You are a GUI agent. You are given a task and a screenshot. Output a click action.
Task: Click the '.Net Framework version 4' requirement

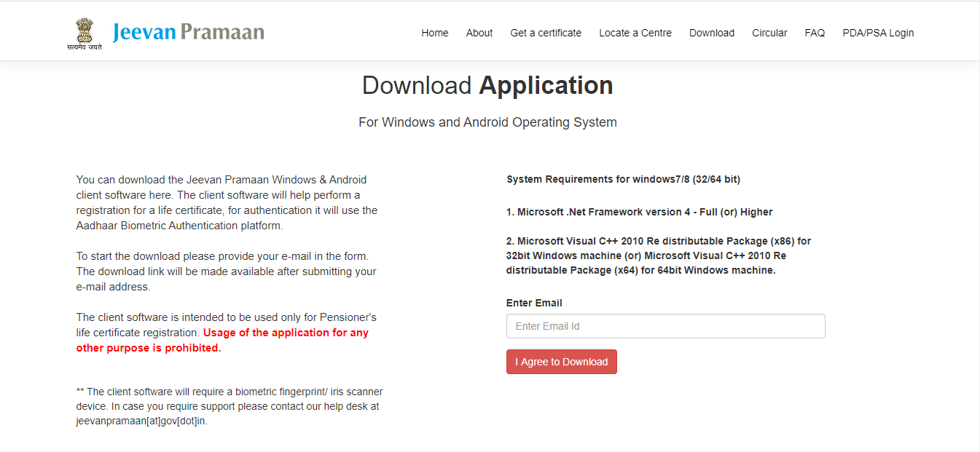click(x=639, y=212)
